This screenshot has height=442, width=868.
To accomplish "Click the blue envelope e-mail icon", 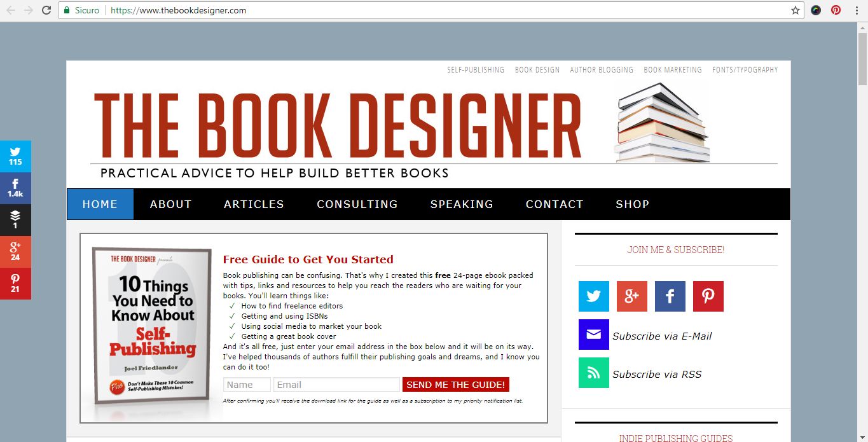I will (x=594, y=335).
